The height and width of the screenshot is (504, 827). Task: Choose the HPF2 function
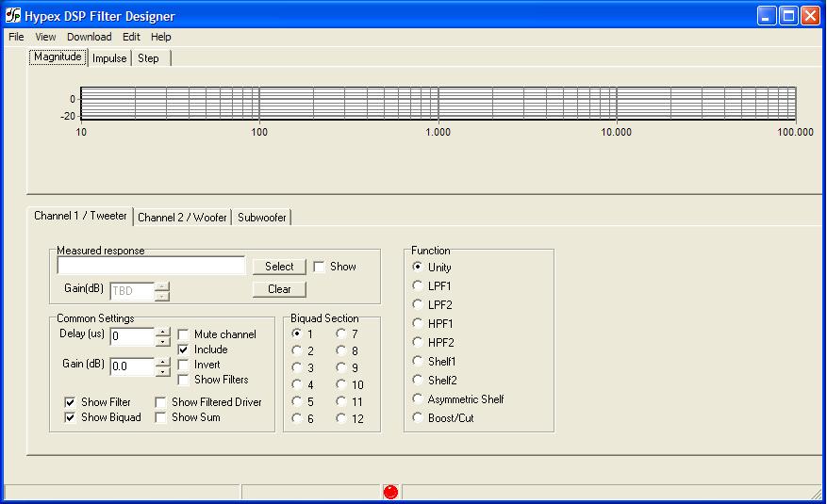(x=417, y=342)
